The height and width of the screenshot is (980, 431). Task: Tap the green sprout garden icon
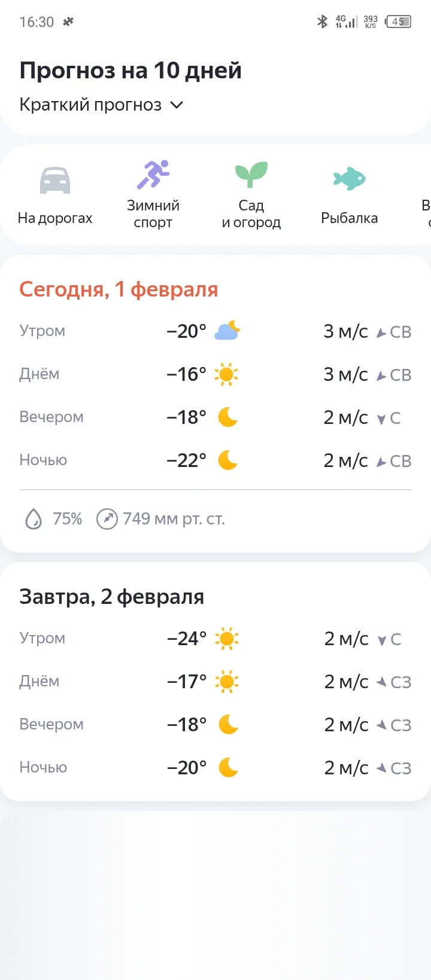click(251, 175)
